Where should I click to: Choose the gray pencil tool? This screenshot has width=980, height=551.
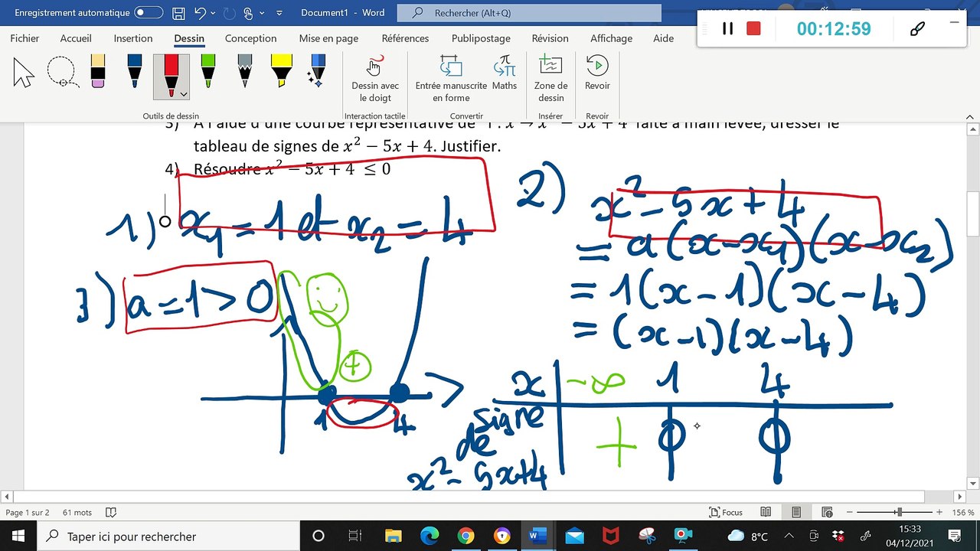(245, 71)
